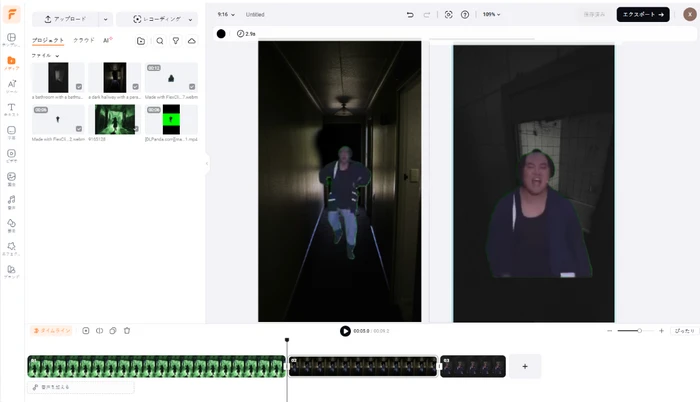Screen dimensions: 700x402
Task: Switch to the クラウド tab
Action: pos(84,40)
